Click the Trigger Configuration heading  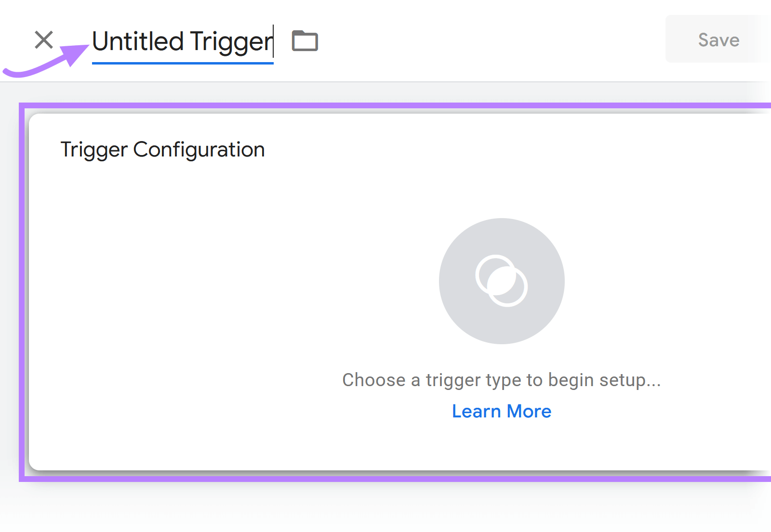coord(163,149)
